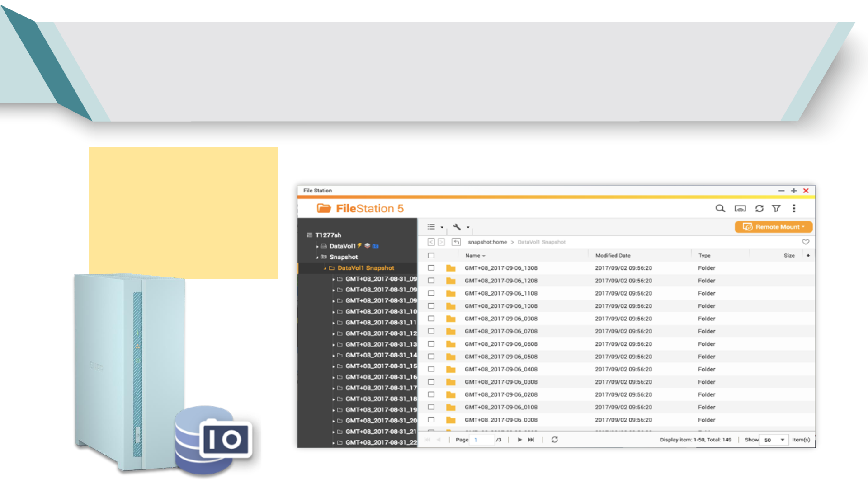Click the folder icon of GMT+08_2017-09-06_1308
The width and height of the screenshot is (868, 488).
click(451, 268)
